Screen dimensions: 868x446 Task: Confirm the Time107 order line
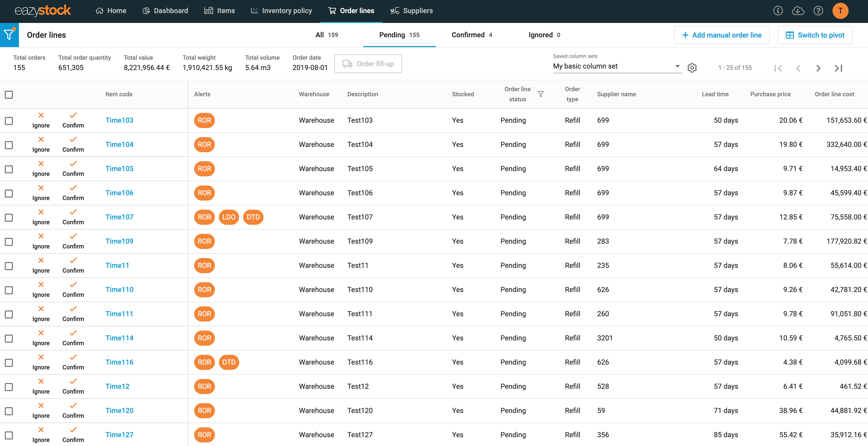73,217
